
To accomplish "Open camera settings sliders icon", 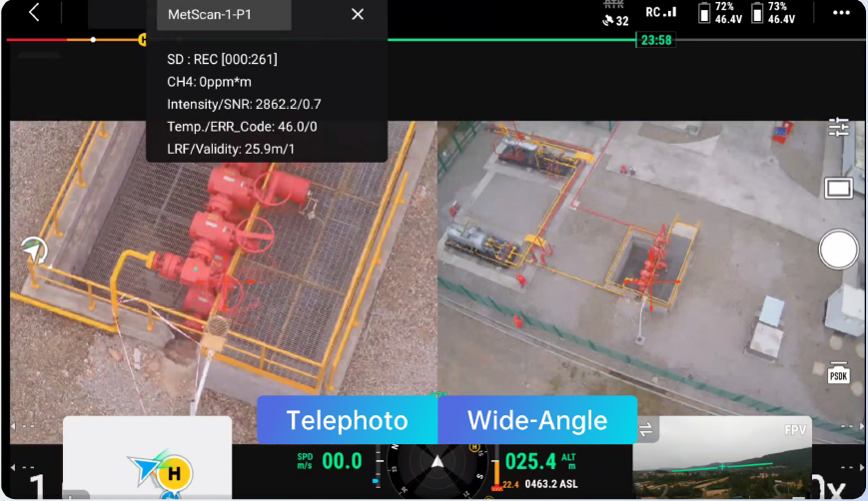I will click(838, 127).
